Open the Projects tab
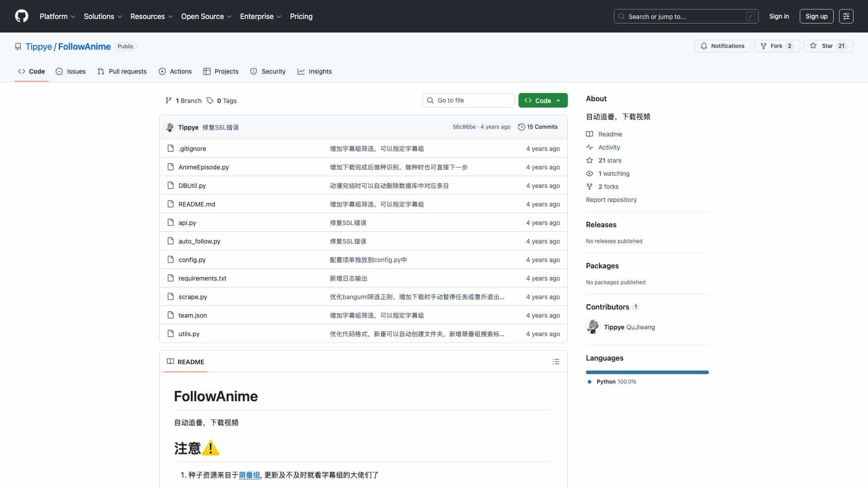This screenshot has height=488, width=868. point(221,71)
